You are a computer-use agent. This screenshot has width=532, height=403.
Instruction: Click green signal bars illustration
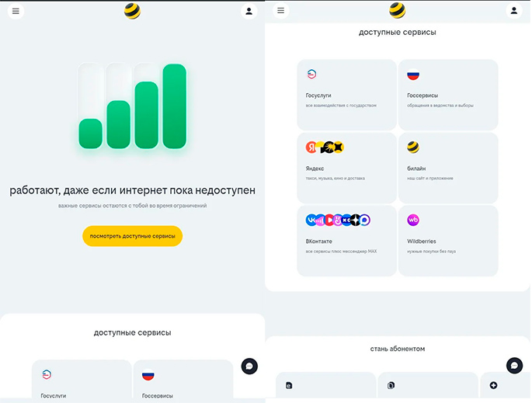point(132,106)
